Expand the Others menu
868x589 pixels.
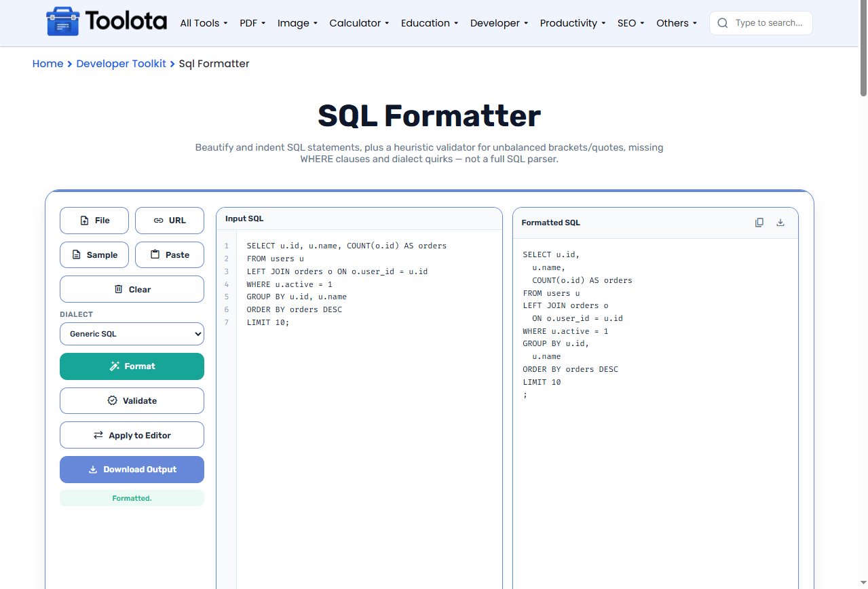coord(677,23)
